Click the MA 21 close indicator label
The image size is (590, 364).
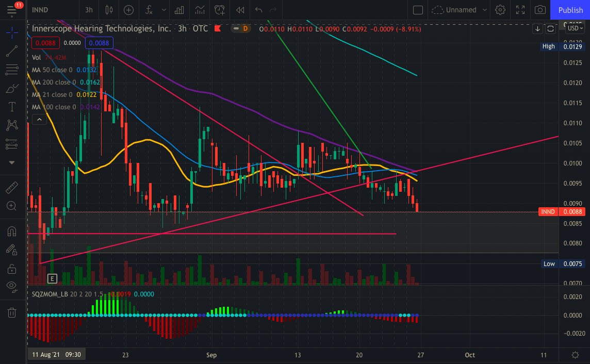point(52,95)
